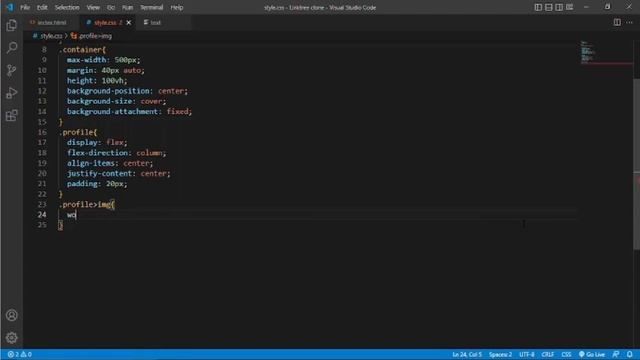Close the style.css tab

(129, 22)
